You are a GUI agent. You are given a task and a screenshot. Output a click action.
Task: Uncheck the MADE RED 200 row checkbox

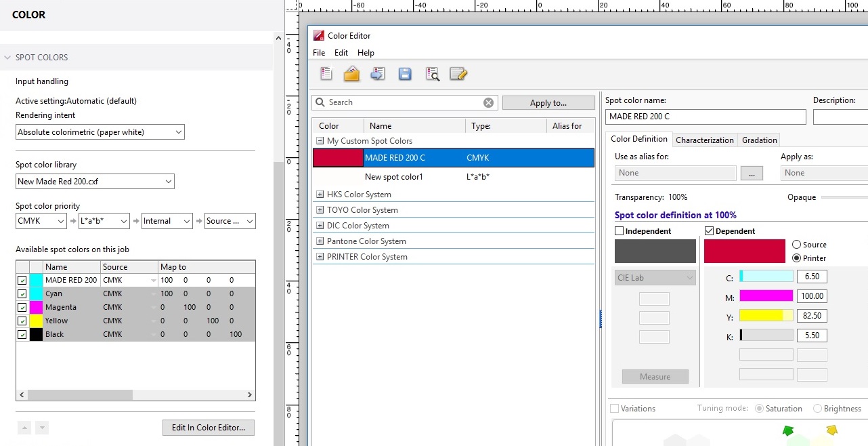[x=22, y=280]
